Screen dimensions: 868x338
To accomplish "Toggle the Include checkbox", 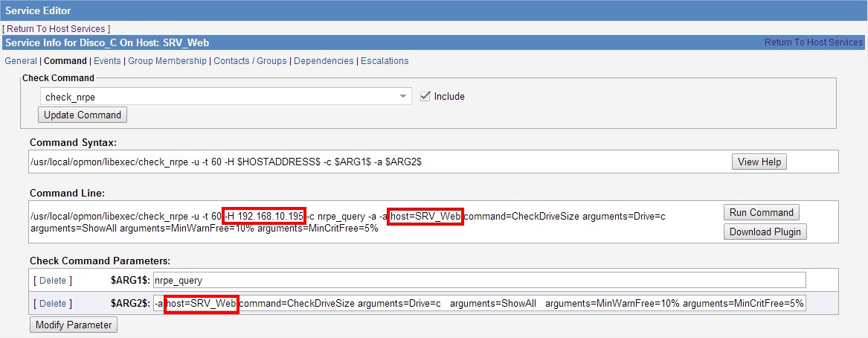I will (425, 96).
